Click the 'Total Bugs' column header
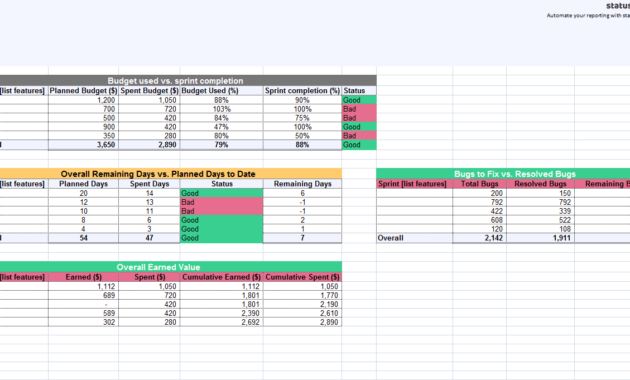The height and width of the screenshot is (380, 630). pyautogui.click(x=479, y=184)
